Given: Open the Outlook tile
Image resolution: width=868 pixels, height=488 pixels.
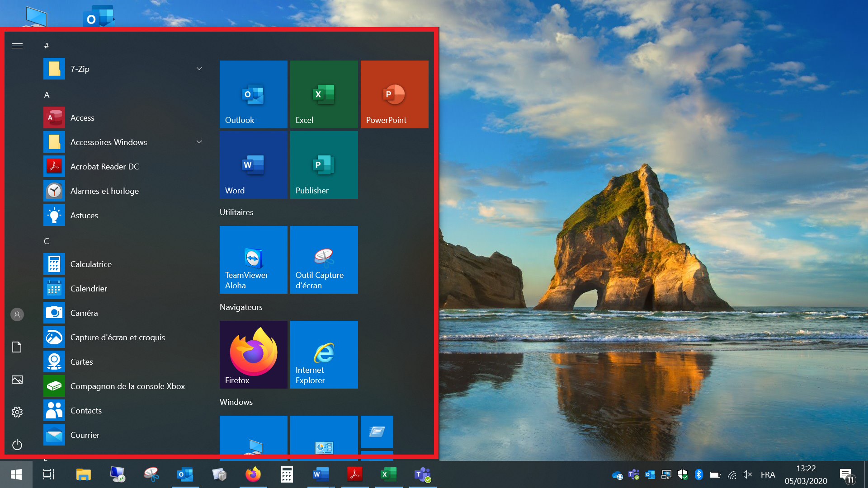Looking at the screenshot, I should (254, 94).
